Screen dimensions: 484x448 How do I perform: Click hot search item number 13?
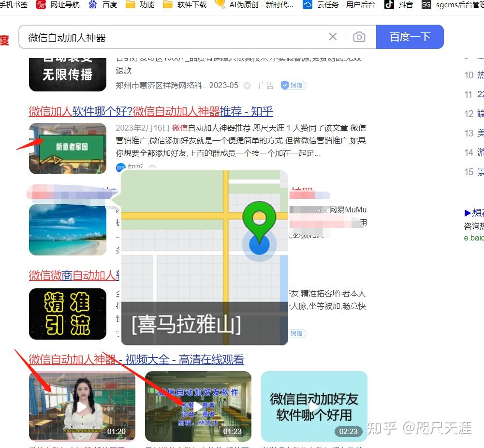[474, 133]
